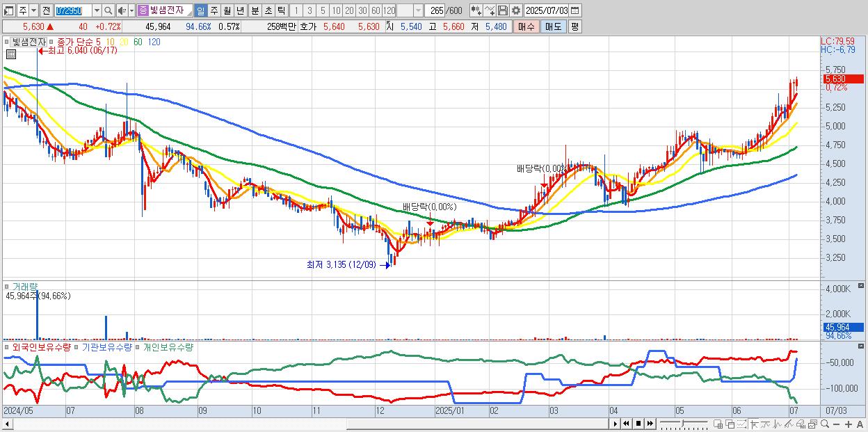Click the magnifier zoom icon in bottom toolbar

pos(825,424)
